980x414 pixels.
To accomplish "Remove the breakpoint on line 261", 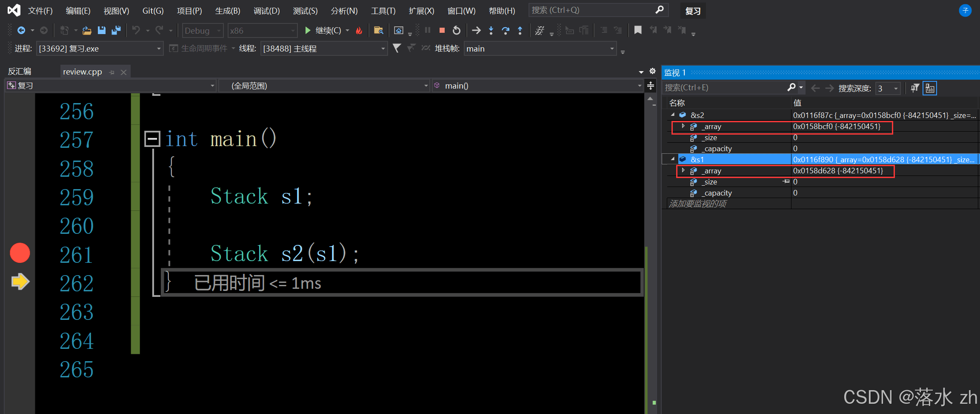I will (x=20, y=253).
